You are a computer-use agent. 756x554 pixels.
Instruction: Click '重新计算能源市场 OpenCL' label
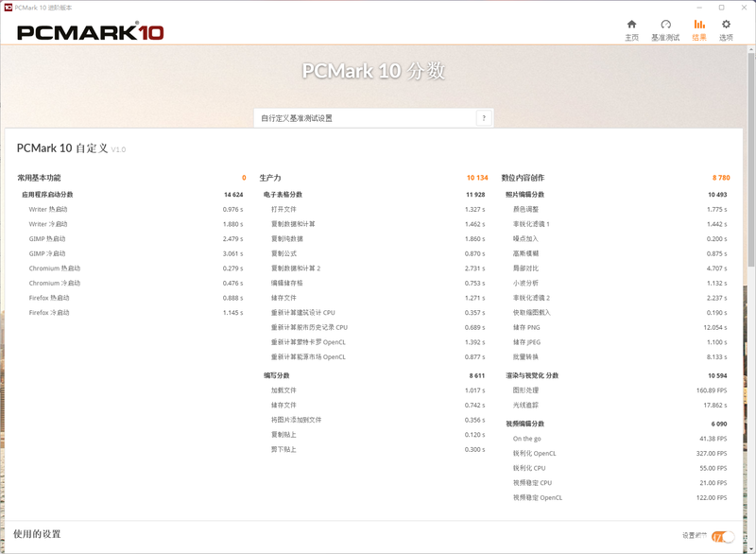pos(309,357)
